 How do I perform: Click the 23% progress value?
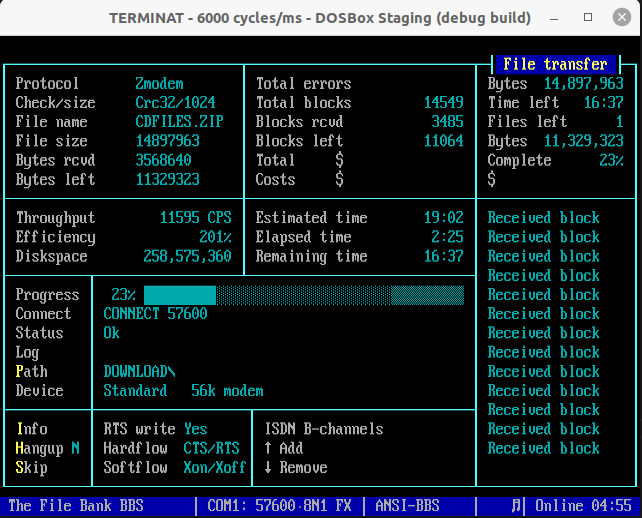[123, 294]
